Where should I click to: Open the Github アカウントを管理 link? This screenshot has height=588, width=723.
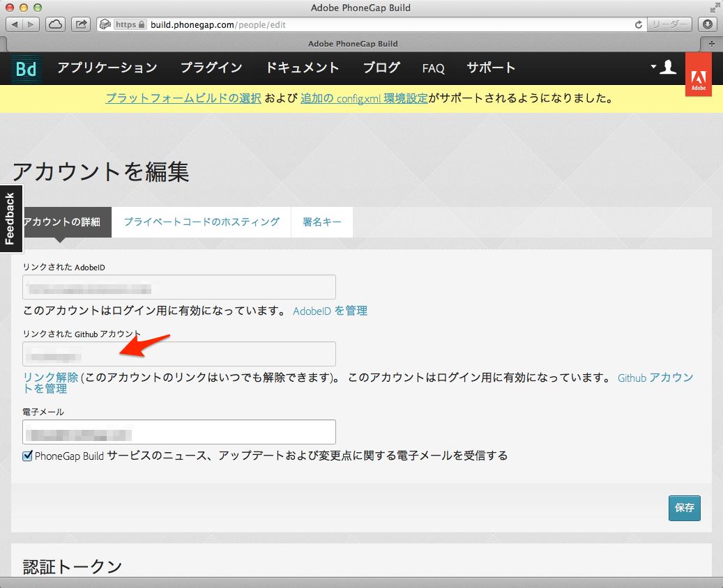tap(655, 378)
